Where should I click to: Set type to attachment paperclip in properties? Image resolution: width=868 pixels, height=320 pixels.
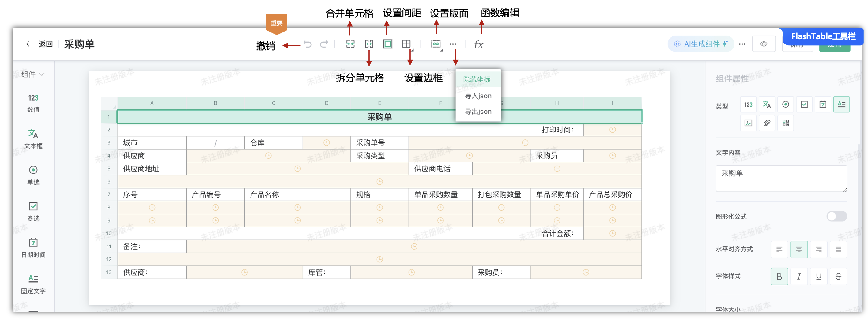coord(767,123)
